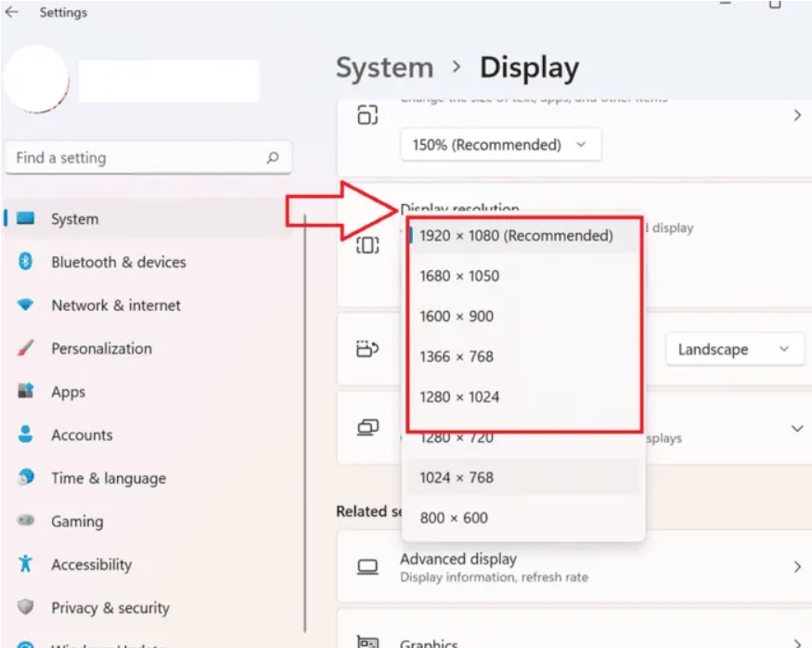Image resolution: width=812 pixels, height=648 pixels.
Task: Click the Accounts person icon
Action: click(26, 434)
